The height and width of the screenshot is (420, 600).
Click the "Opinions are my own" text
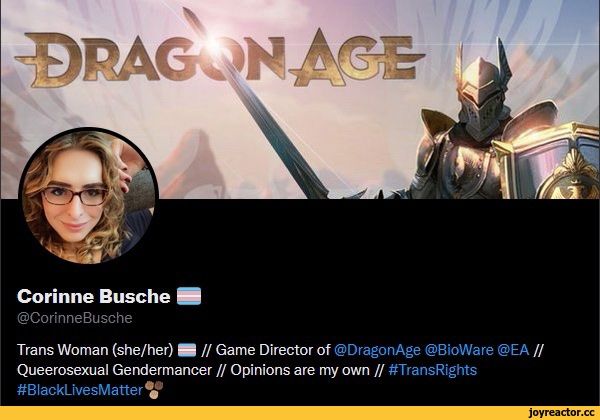(x=300, y=370)
